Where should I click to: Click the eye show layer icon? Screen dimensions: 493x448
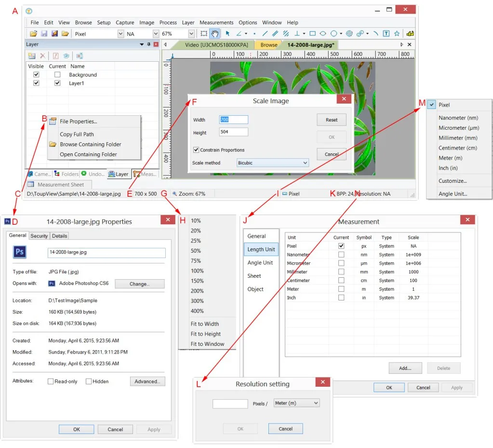pyautogui.click(x=66, y=56)
